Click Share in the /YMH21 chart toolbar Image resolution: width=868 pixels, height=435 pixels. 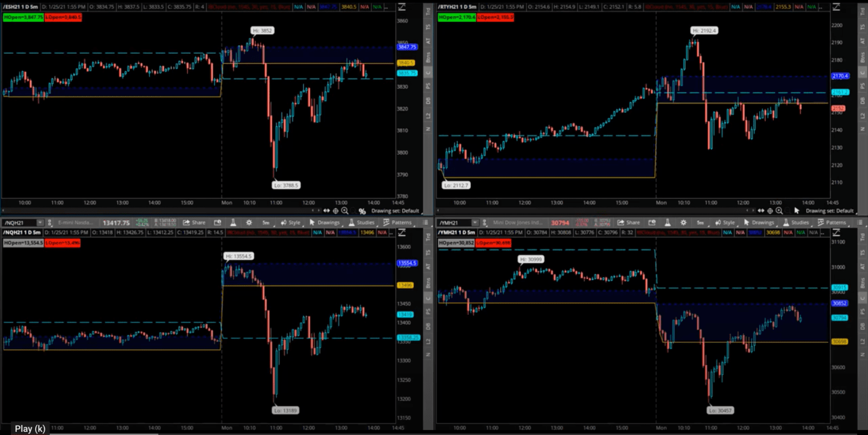[629, 222]
